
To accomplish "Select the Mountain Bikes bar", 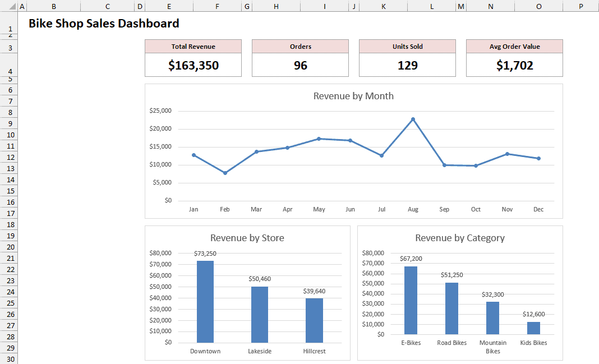I will click(493, 318).
